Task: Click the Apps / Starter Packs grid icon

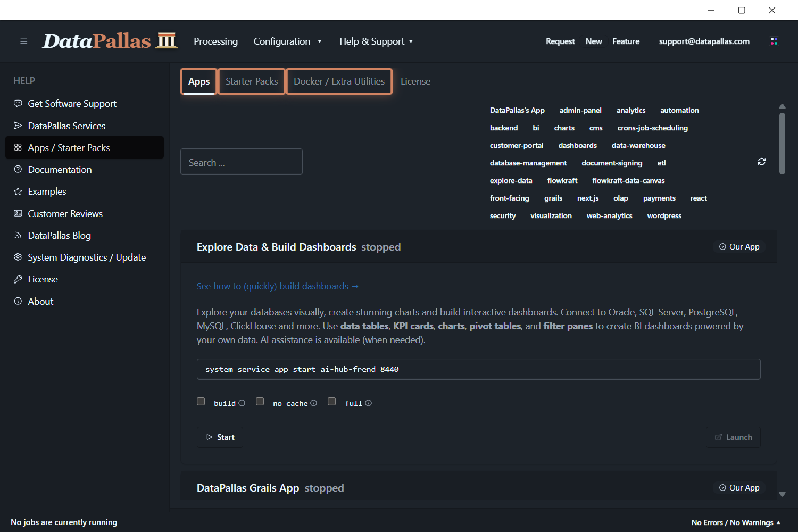Action: 18,147
